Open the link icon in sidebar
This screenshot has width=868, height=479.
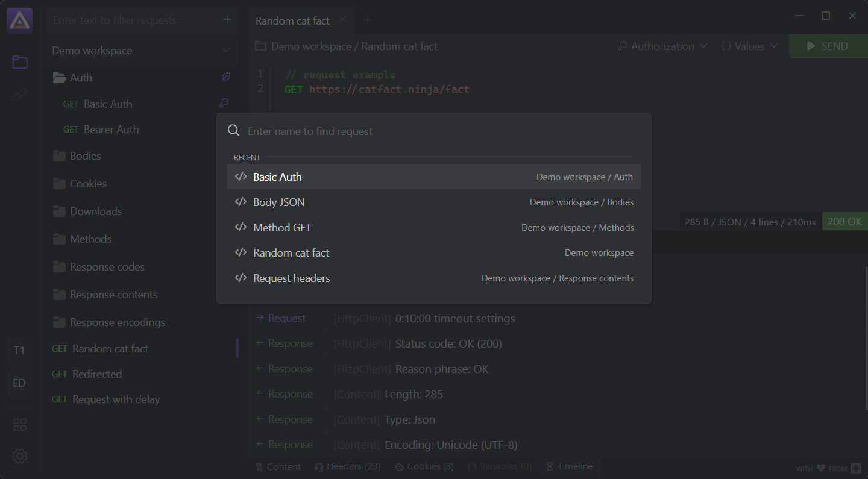tap(20, 95)
